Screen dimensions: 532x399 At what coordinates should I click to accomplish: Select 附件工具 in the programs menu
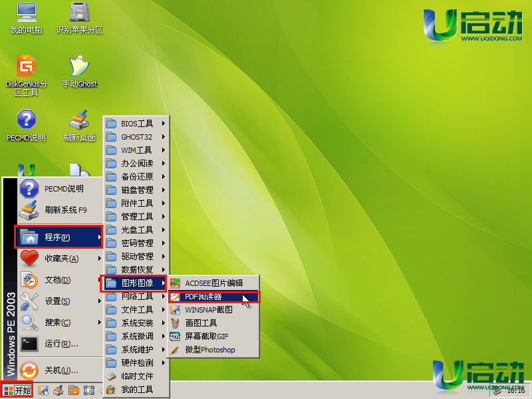click(136, 203)
